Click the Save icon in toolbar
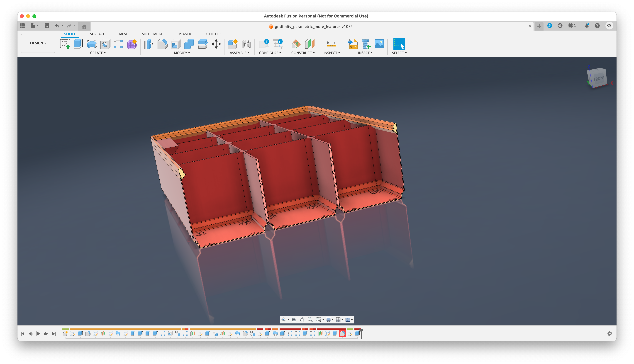The height and width of the screenshot is (364, 634). [x=47, y=26]
